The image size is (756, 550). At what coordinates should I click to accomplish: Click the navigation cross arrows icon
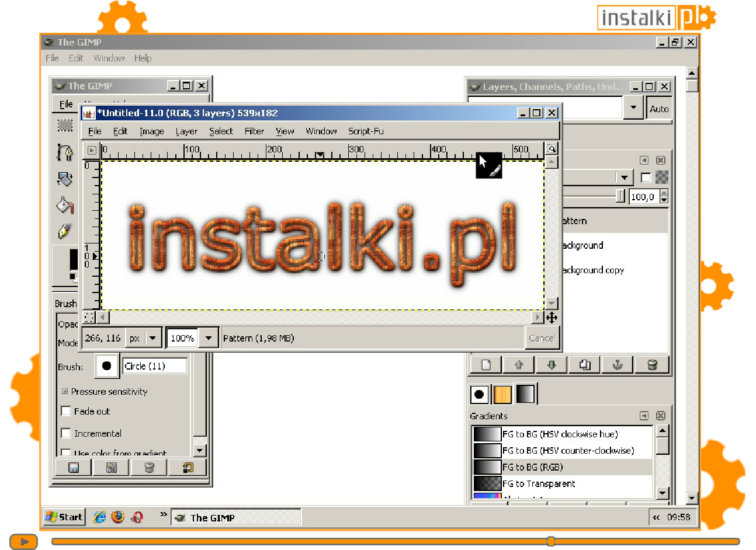point(552,318)
